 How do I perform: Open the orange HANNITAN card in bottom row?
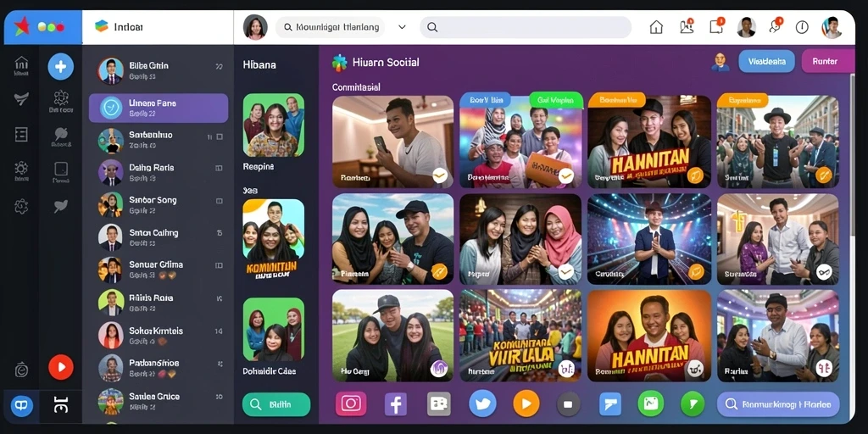(x=649, y=336)
